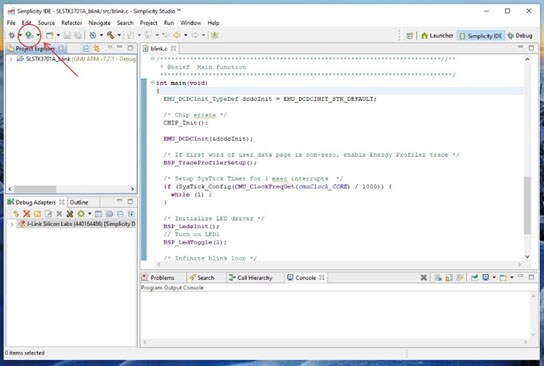Click the Save All icon in toolbar
The width and height of the screenshot is (544, 366).
coord(78,35)
